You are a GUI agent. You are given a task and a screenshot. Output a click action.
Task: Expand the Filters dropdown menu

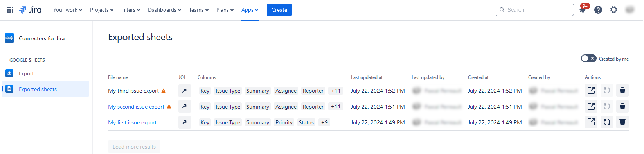pos(131,10)
